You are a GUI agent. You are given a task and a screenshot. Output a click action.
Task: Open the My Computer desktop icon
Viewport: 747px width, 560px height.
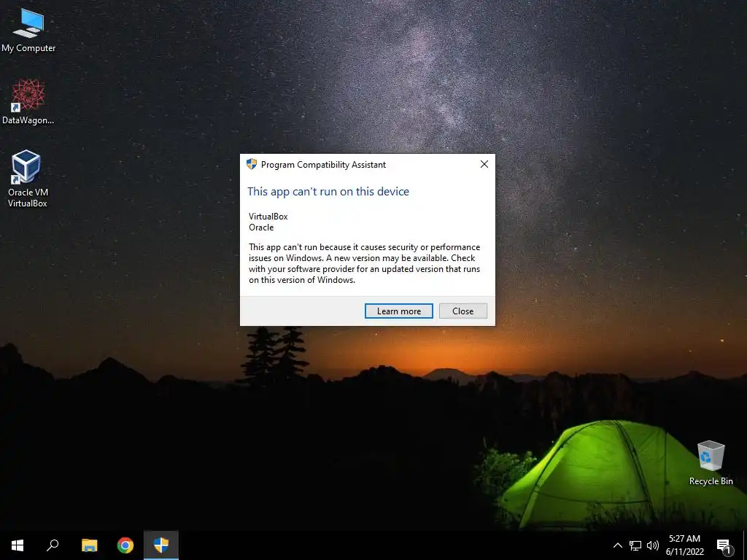pos(28,31)
